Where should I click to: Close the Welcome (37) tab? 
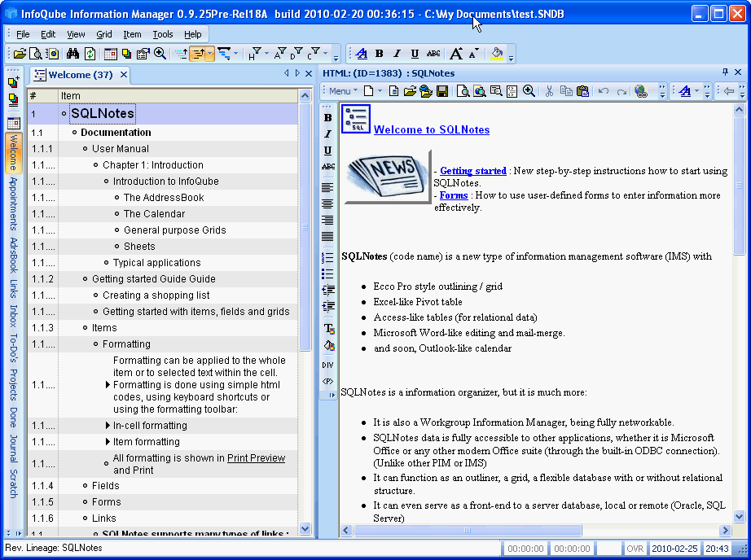[x=124, y=75]
